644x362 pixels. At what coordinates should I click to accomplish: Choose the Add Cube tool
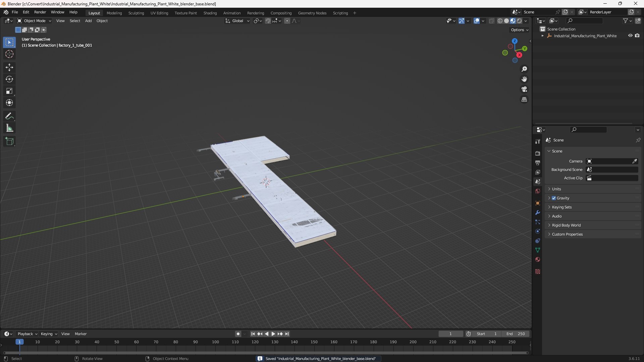(x=9, y=141)
